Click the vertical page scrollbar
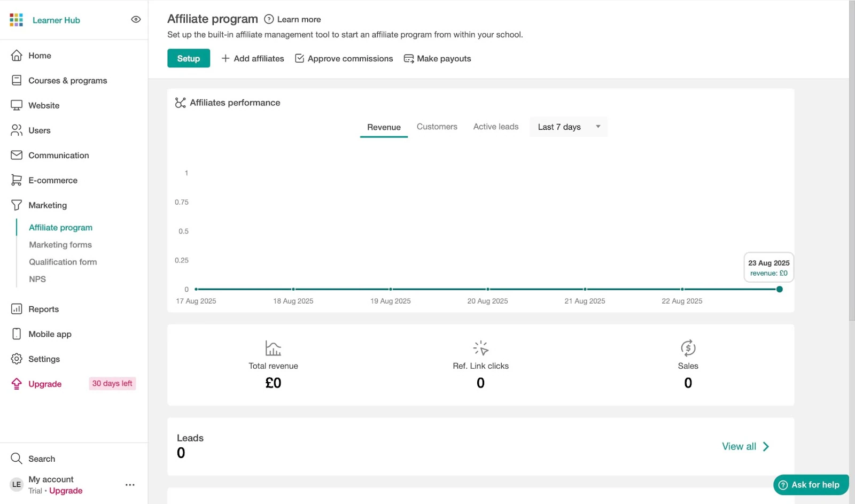Viewport: 855px width, 504px height. 852,160
